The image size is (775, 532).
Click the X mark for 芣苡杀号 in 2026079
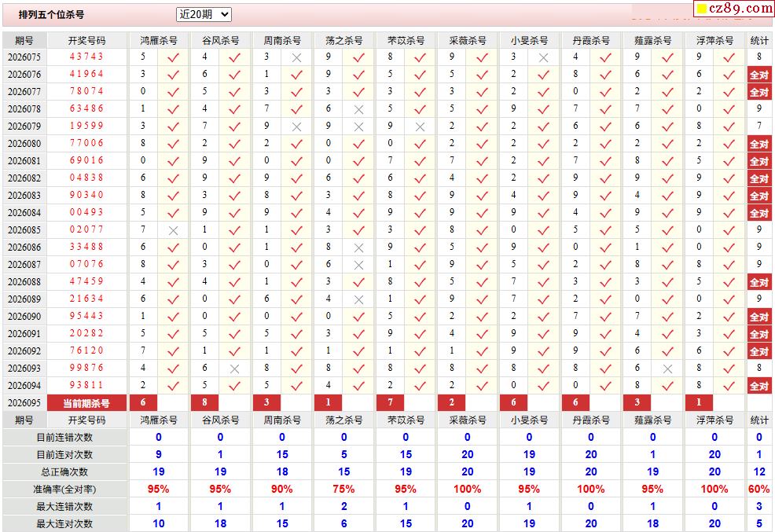(x=420, y=127)
